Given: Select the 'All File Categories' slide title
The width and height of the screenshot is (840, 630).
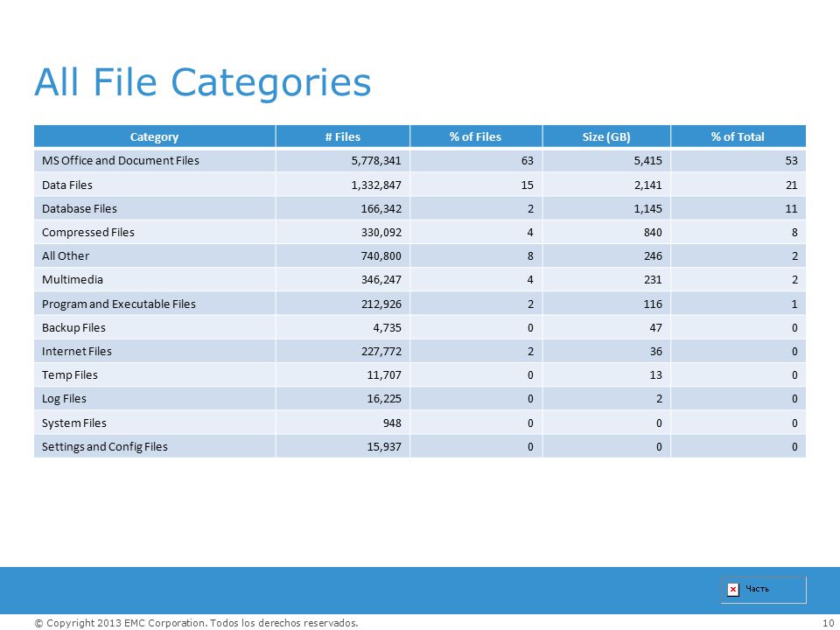Looking at the screenshot, I should [202, 82].
